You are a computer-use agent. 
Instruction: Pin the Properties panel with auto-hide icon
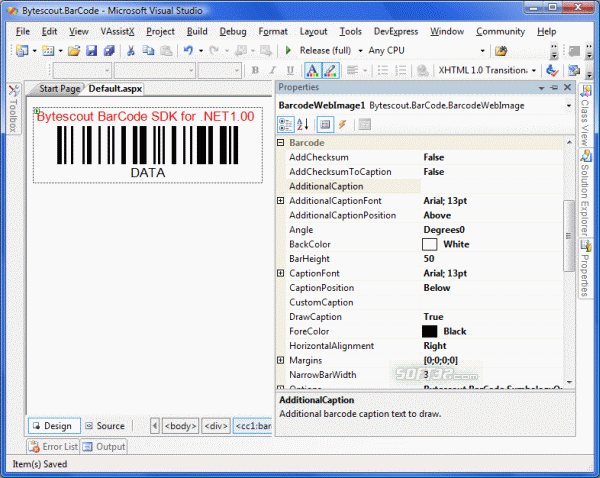click(x=554, y=88)
